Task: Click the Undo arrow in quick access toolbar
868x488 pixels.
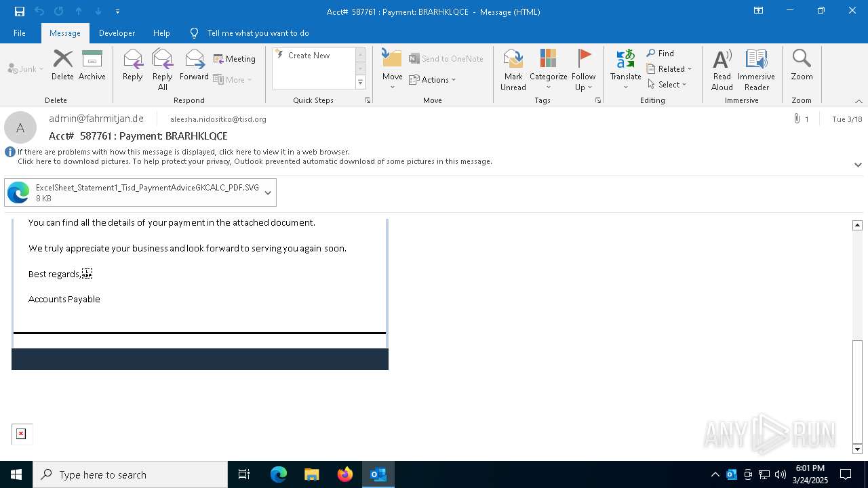Action: (39, 11)
